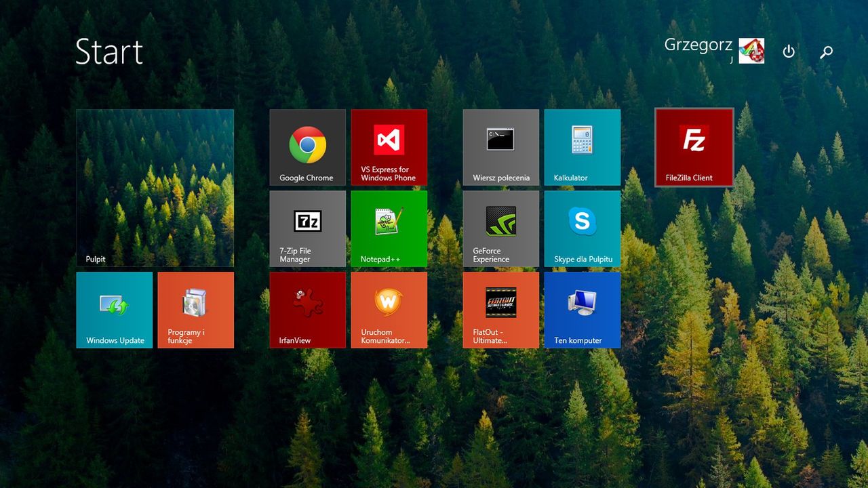
Task: Launch the Kalkulator tile
Action: [x=582, y=147]
